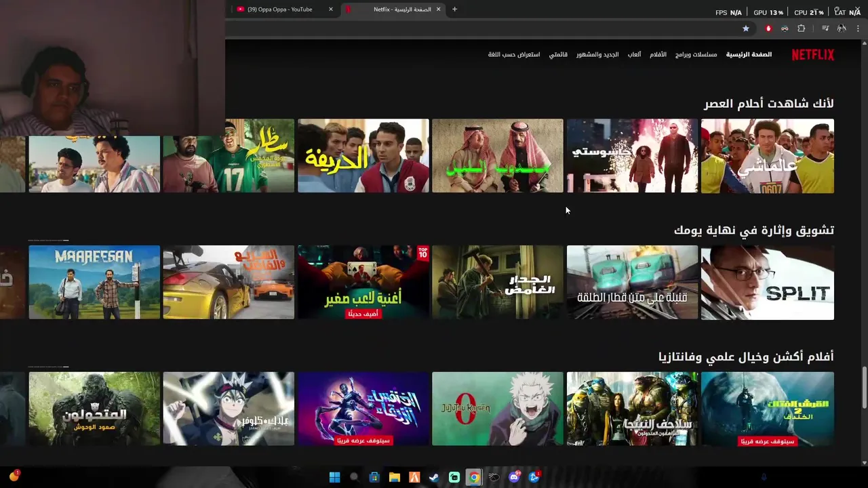Click the Netflix logo
868x488 pixels.
tap(812, 55)
